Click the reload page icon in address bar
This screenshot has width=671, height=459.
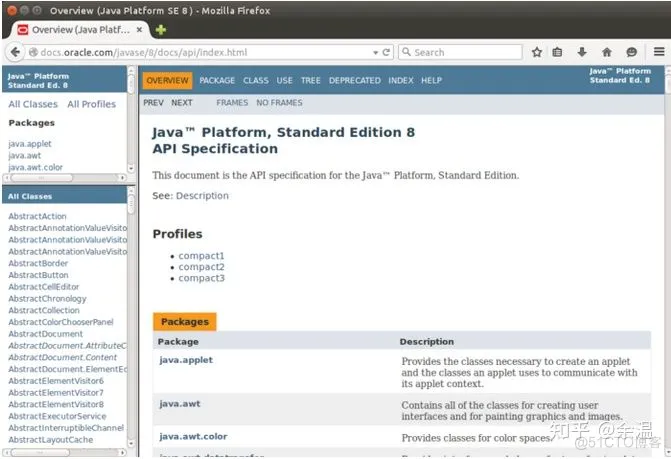386,52
